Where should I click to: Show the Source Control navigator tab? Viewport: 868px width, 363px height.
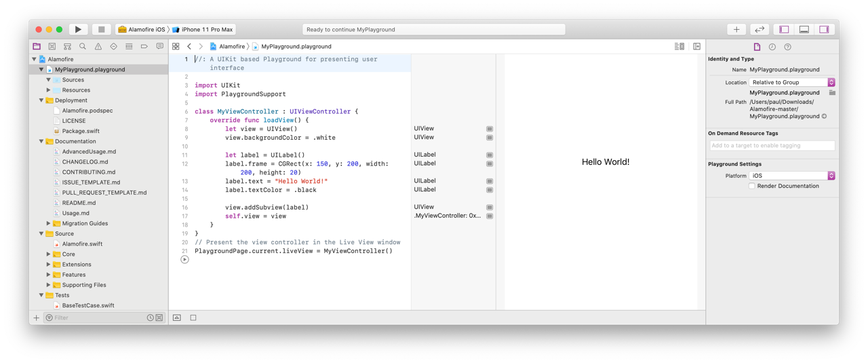[52, 46]
